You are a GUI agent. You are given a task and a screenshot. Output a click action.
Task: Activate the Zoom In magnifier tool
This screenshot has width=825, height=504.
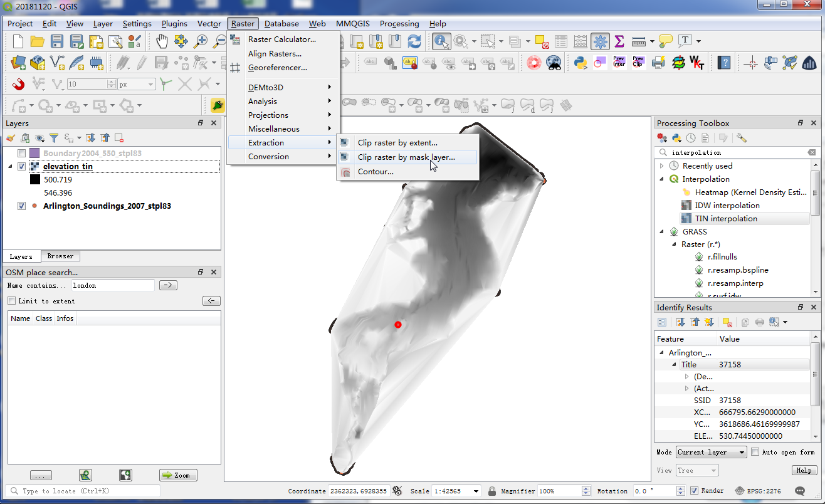point(201,41)
